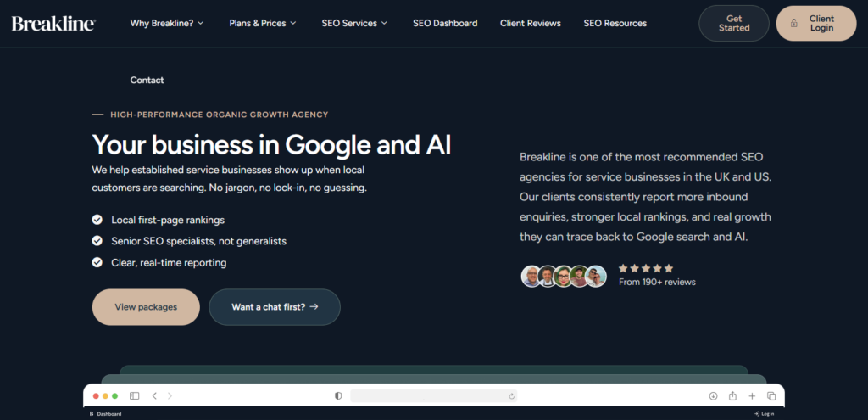Click the Senior SEO specialists, not generalists text
Viewport: 868px width, 420px height.
(198, 241)
